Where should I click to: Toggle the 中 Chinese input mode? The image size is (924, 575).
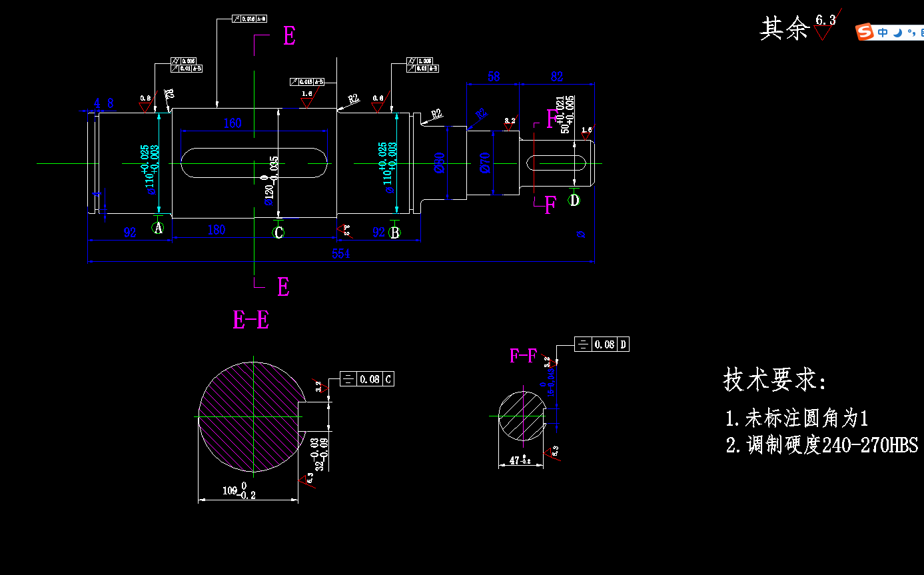coord(883,32)
